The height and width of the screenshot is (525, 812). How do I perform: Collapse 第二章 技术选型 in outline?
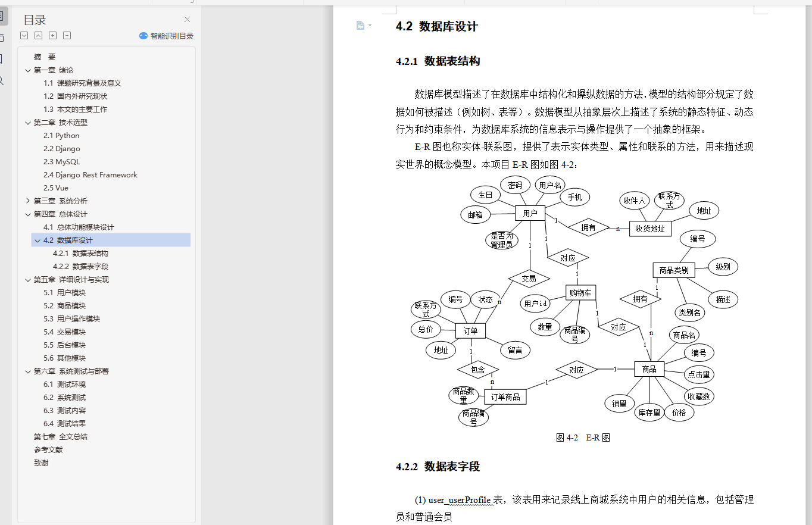click(27, 123)
